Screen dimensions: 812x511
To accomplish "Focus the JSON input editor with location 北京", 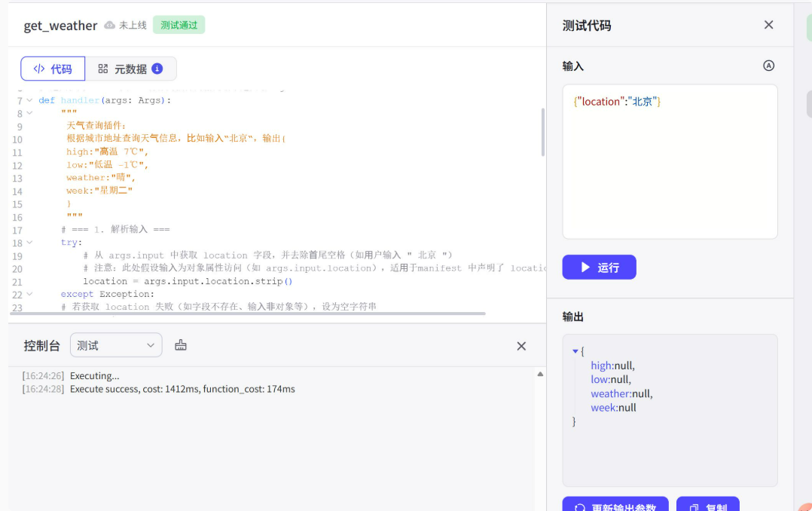I will 670,161.
